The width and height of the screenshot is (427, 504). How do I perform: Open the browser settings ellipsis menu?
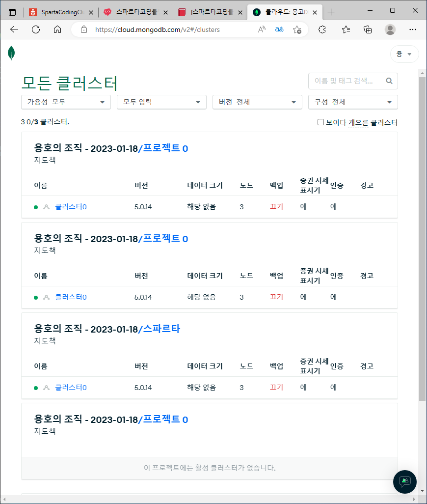click(413, 29)
